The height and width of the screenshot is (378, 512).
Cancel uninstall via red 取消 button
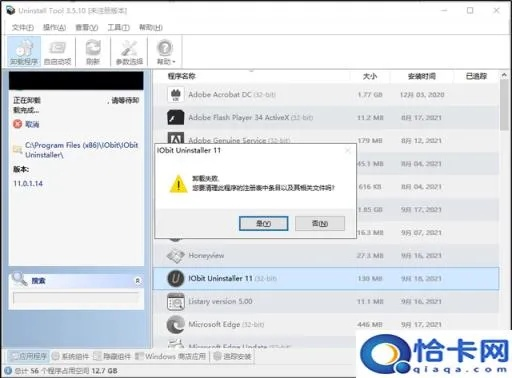26,124
